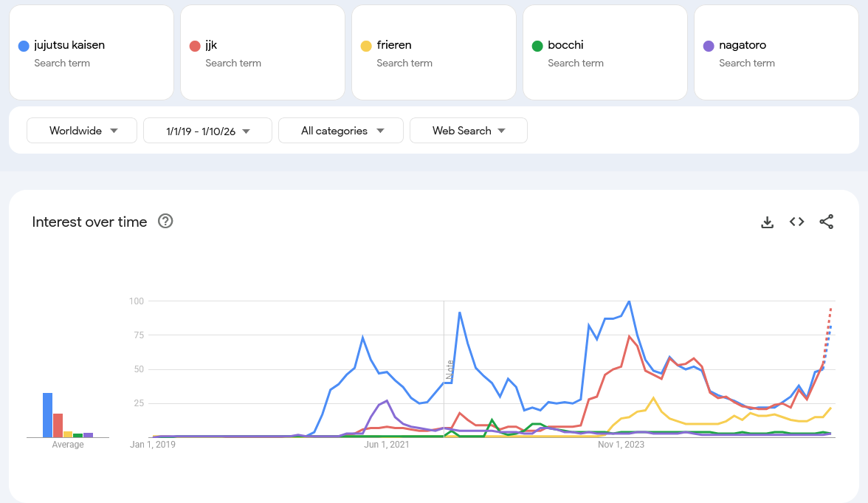Click the blue dot for jujutsu kaisen
The image size is (868, 503).
pyautogui.click(x=24, y=46)
